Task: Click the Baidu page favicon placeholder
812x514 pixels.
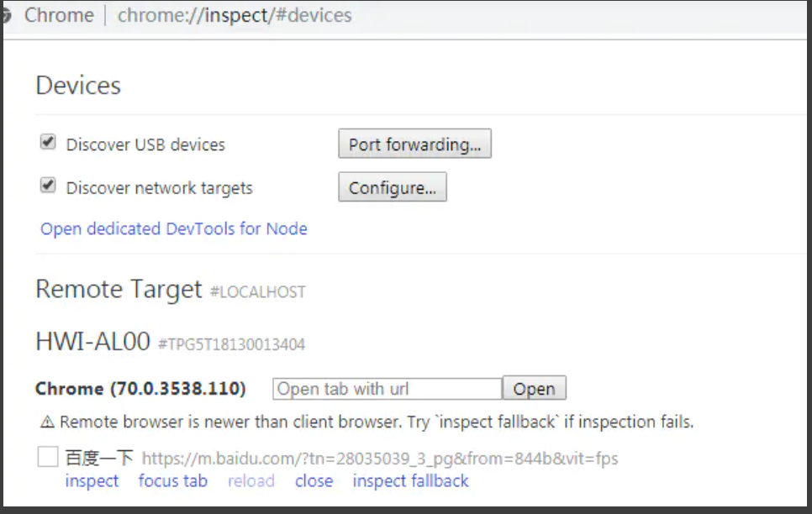Action: pos(48,457)
